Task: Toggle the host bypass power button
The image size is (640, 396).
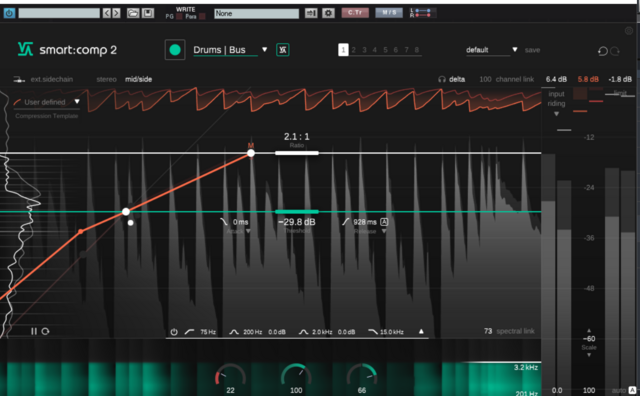Action: pyautogui.click(x=9, y=13)
